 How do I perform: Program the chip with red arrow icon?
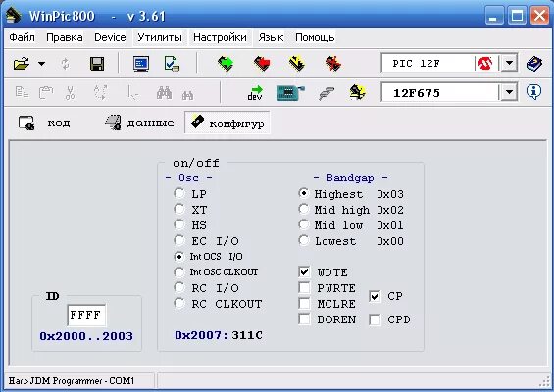262,64
